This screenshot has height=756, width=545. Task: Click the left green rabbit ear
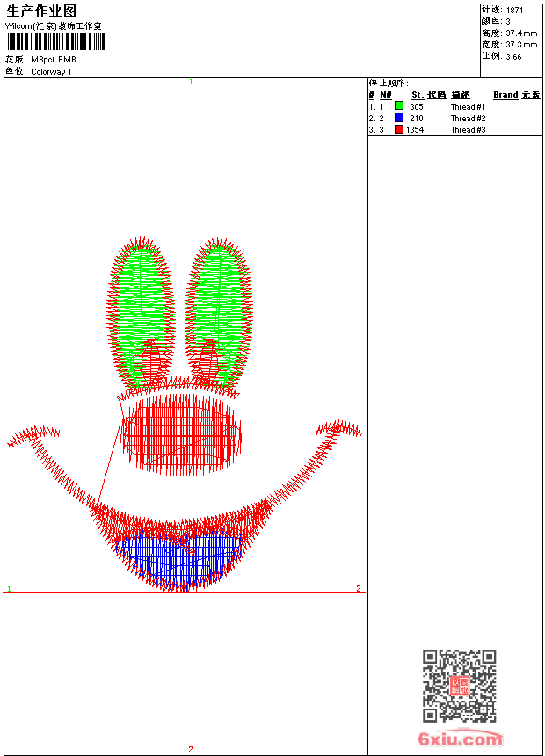point(140,314)
